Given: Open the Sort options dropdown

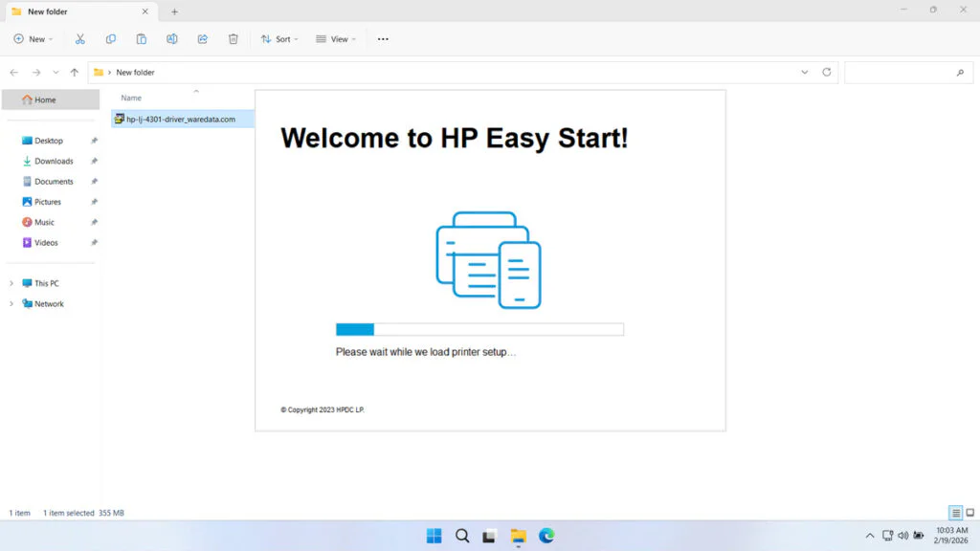Looking at the screenshot, I should [279, 38].
